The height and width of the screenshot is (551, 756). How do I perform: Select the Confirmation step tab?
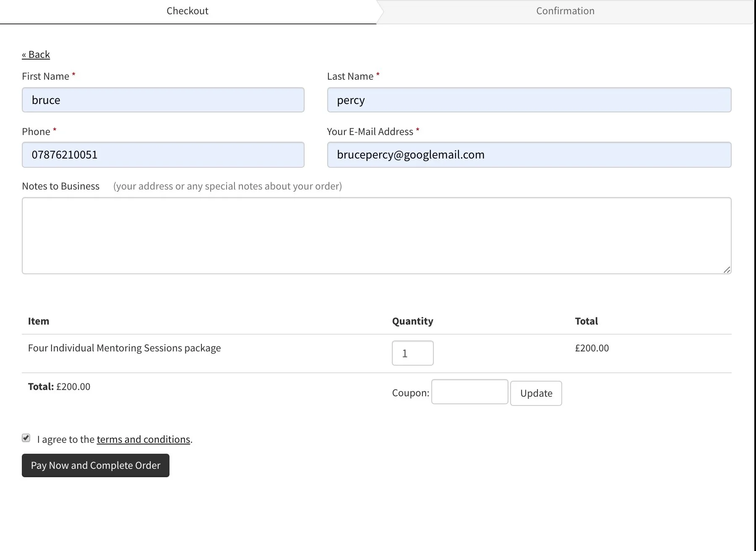[565, 11]
